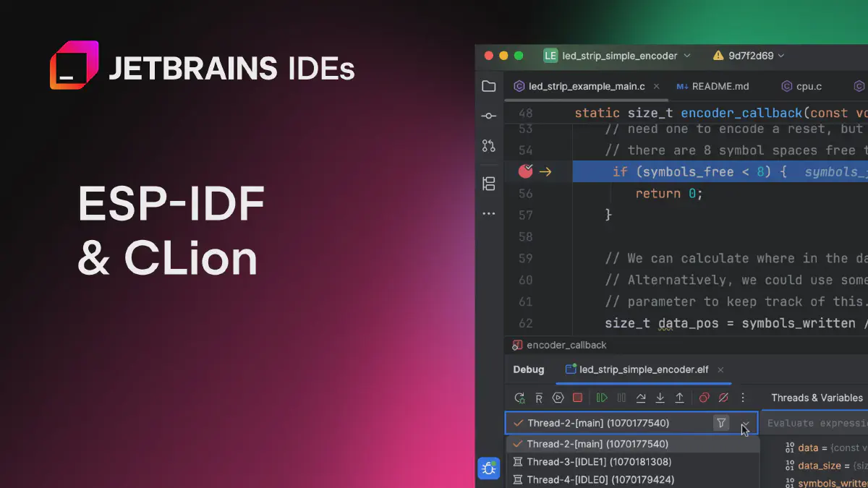Choose Thread-4-[IDLE0] from the thread list

pyautogui.click(x=633, y=479)
